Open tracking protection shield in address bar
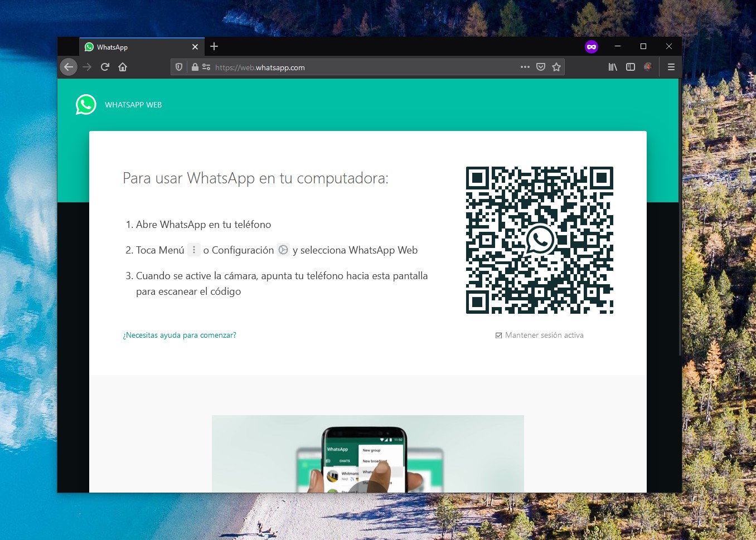 [x=179, y=67]
